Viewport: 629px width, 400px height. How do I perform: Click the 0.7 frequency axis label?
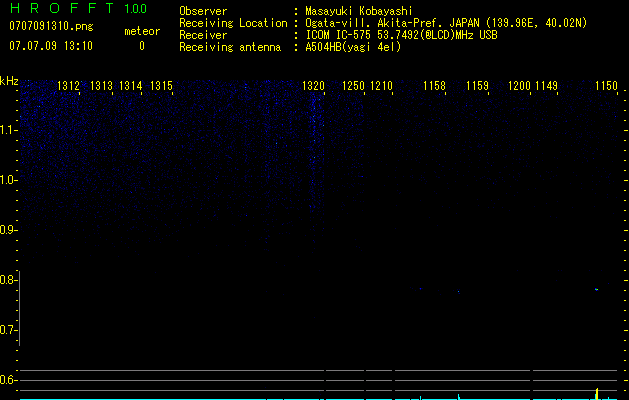coord(8,330)
